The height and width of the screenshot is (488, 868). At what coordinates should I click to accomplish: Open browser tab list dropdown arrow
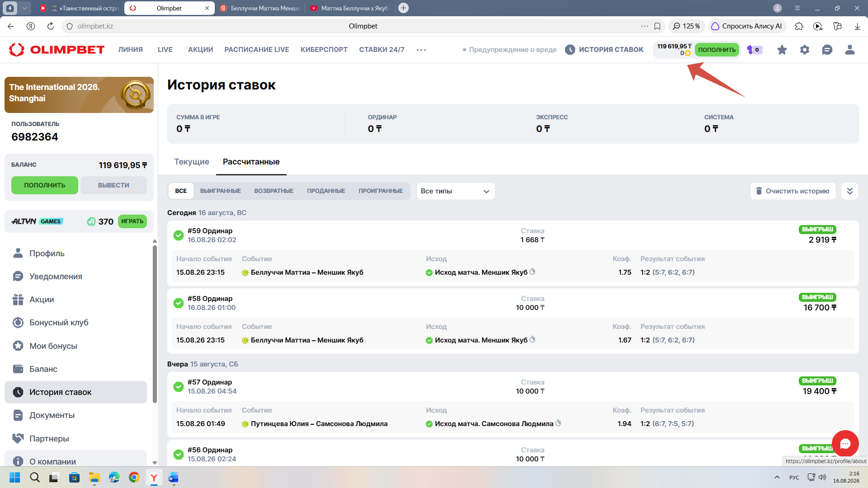point(25,8)
